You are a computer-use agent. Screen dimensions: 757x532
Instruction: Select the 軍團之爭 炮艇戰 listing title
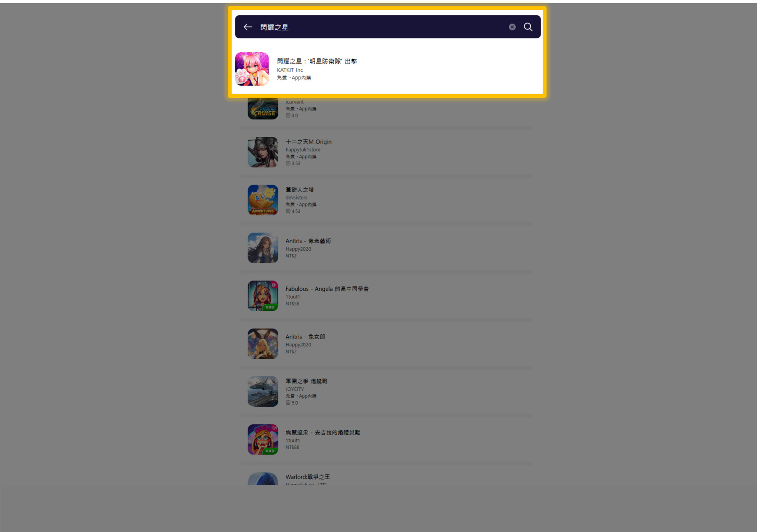pyautogui.click(x=306, y=381)
